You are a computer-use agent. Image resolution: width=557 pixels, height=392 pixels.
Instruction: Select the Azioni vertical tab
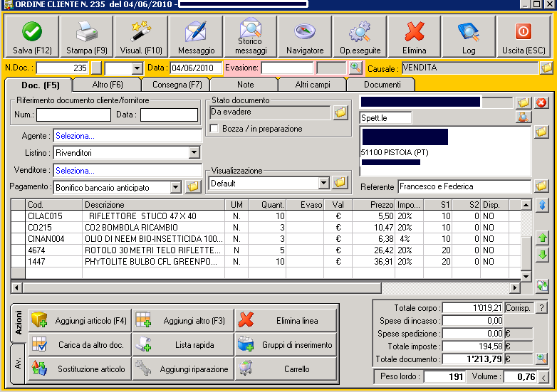click(x=19, y=323)
